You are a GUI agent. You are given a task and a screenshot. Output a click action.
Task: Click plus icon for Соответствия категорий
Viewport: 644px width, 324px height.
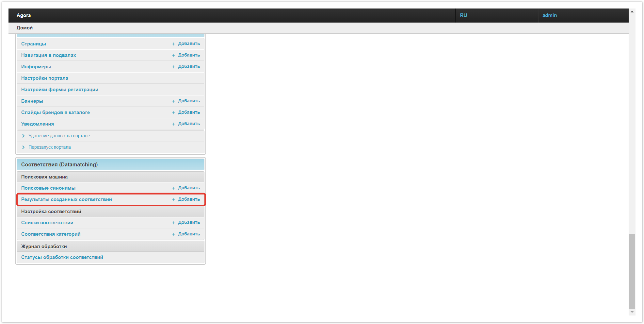point(173,234)
